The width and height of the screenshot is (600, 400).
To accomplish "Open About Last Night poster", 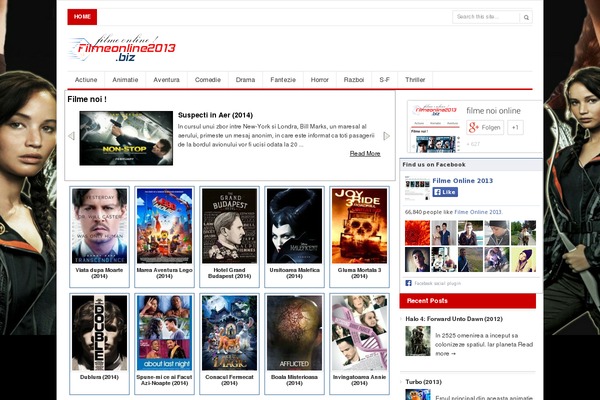I will tap(165, 333).
